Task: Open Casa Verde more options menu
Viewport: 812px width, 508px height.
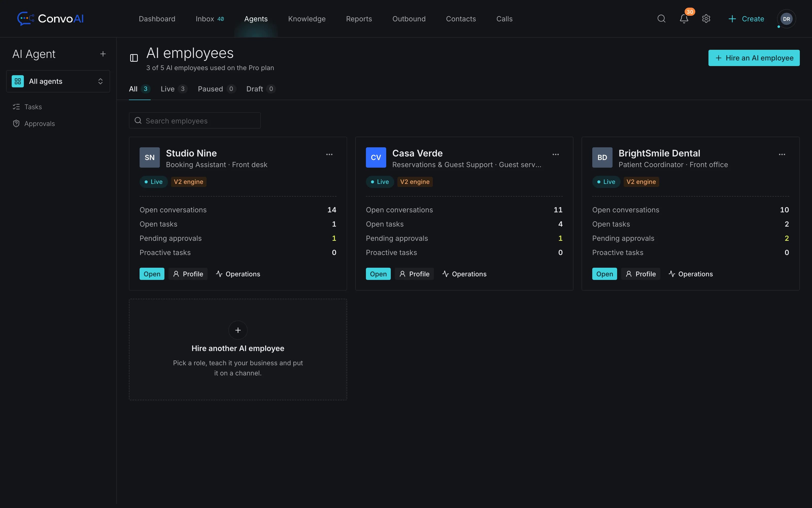Action: point(556,154)
